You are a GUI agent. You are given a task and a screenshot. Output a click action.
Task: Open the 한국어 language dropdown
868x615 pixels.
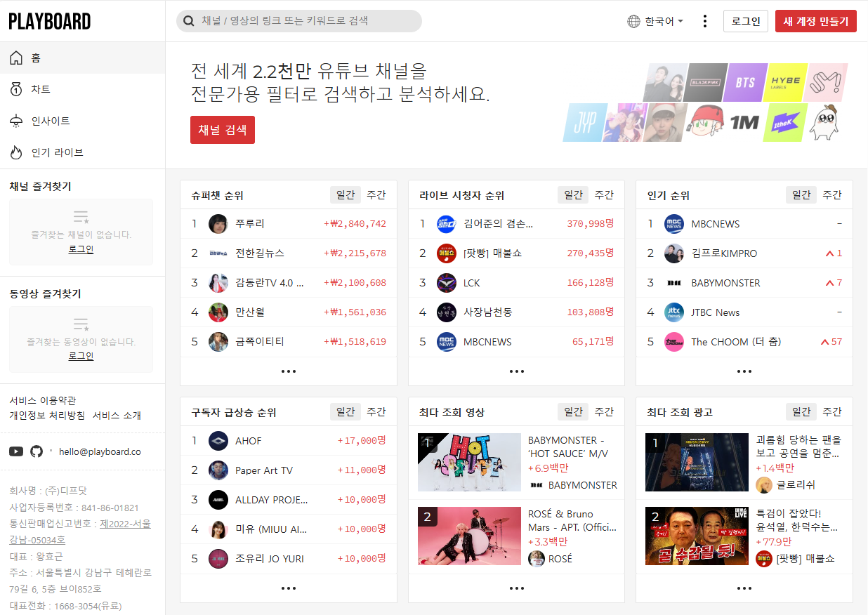click(x=656, y=21)
